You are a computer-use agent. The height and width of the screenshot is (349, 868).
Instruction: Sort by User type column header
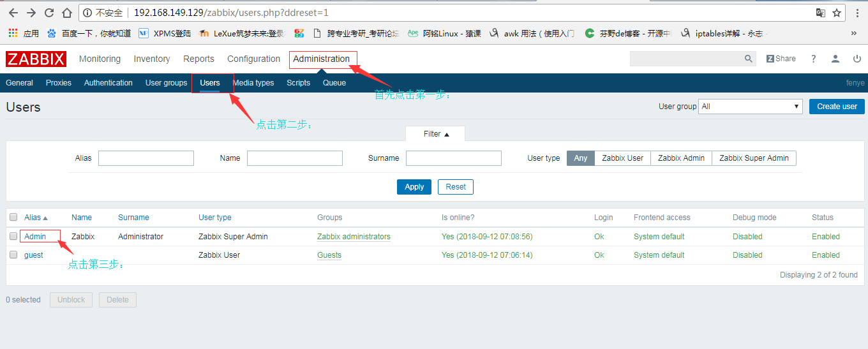(215, 218)
